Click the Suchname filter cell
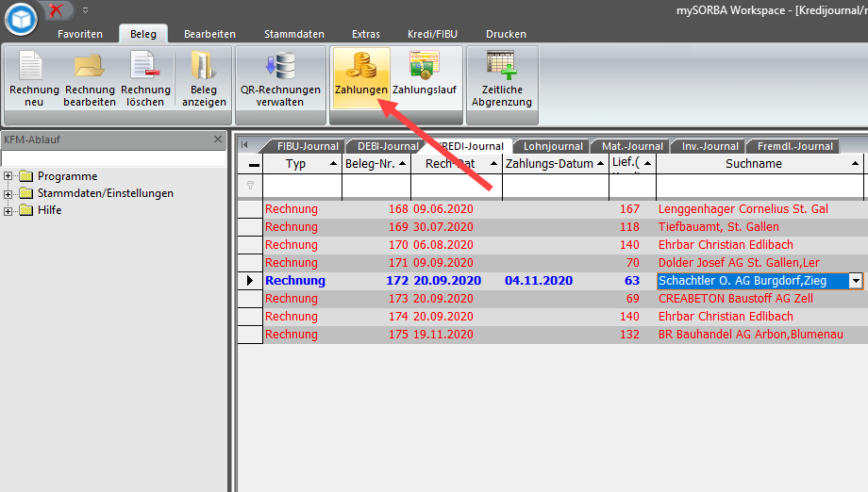The image size is (868, 492). coord(759,187)
